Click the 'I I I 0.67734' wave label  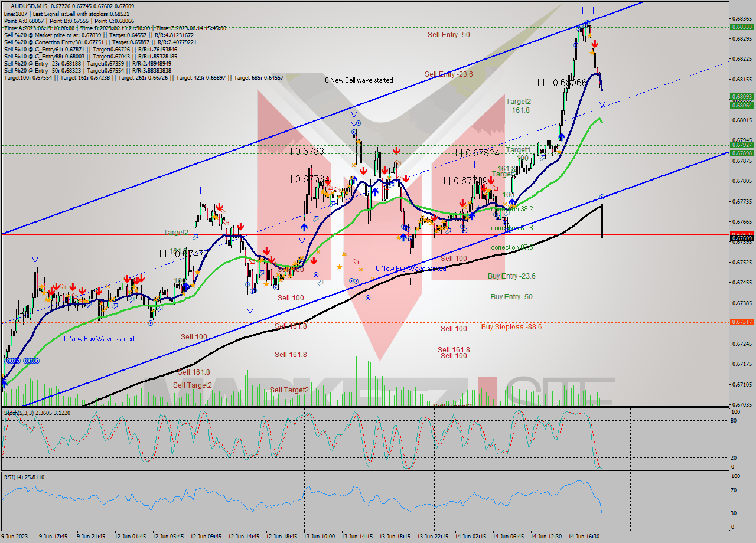[305, 178]
